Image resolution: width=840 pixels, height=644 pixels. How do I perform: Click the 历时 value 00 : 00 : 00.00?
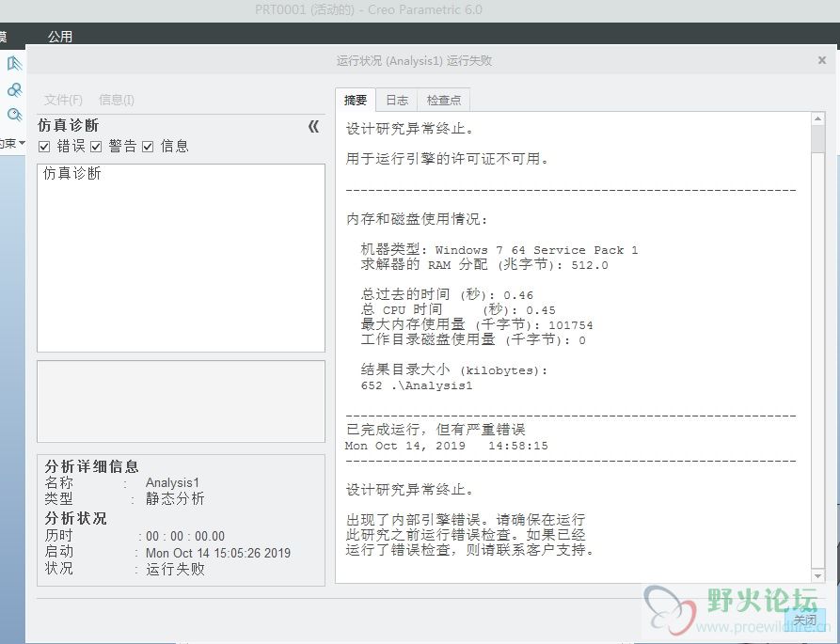coord(185,537)
